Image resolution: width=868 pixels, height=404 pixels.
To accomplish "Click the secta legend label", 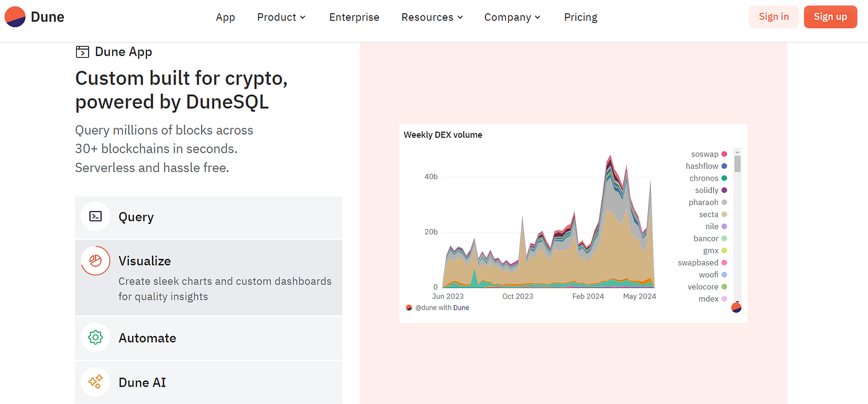I will pos(709,215).
